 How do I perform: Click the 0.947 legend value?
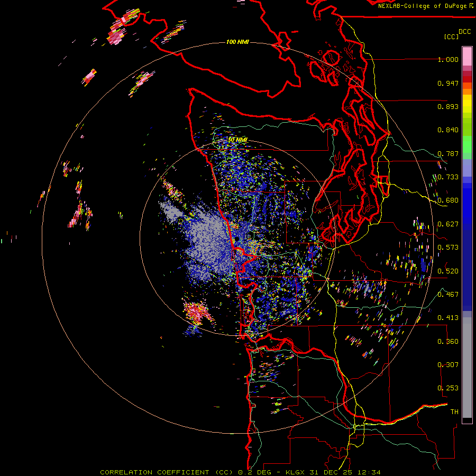448,83
